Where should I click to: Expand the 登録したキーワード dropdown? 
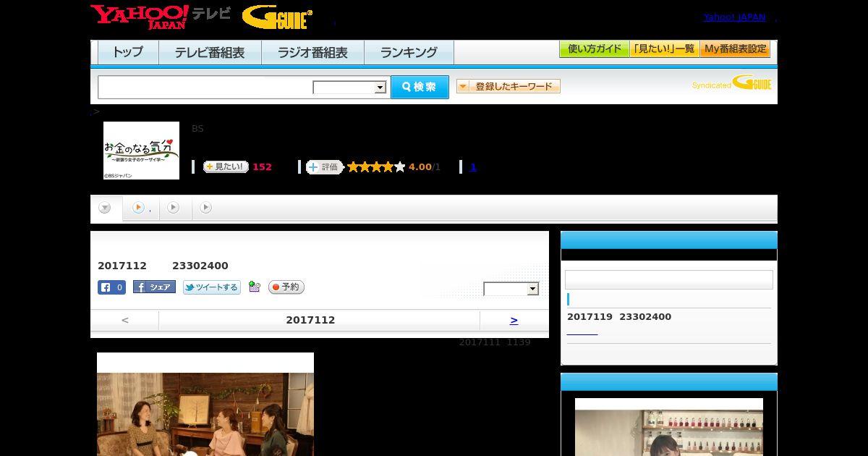[509, 86]
